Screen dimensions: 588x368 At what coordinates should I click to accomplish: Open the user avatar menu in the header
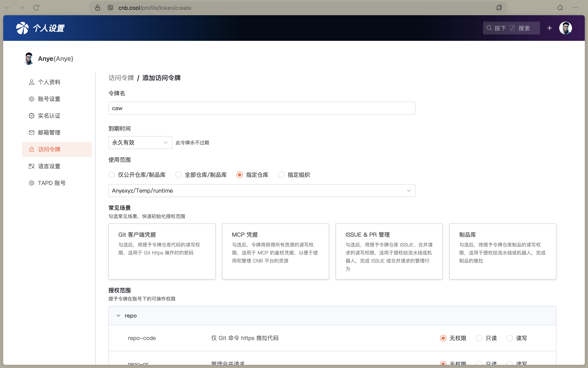(x=565, y=28)
